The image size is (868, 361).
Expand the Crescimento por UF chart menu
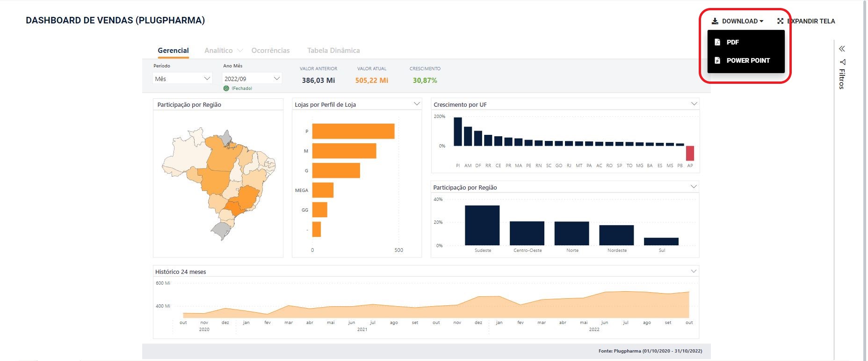click(x=694, y=104)
